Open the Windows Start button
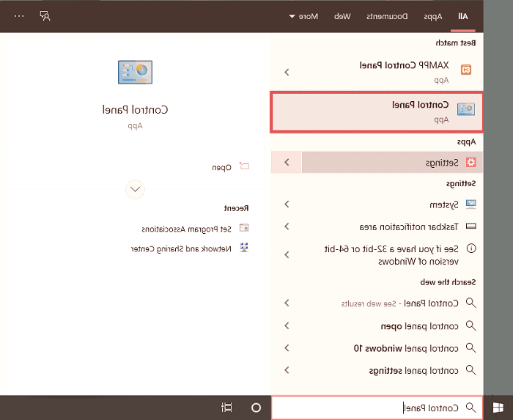This screenshot has height=420, width=513. [498, 407]
